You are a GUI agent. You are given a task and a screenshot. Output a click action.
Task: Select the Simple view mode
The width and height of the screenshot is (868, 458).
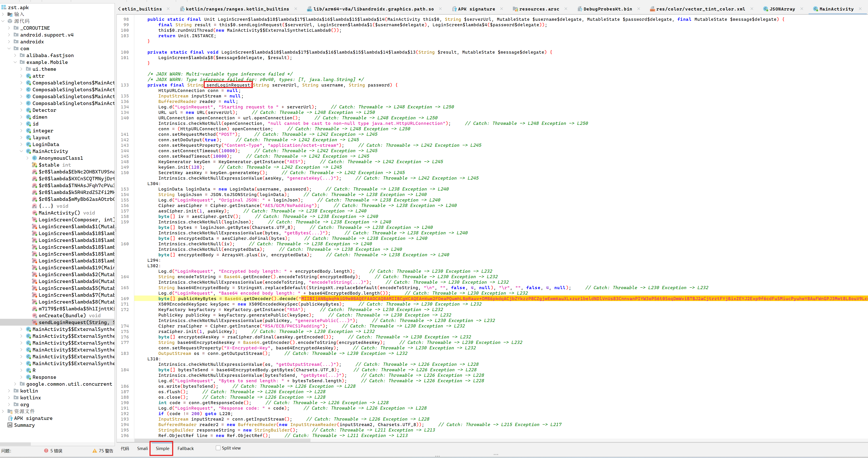point(163,448)
